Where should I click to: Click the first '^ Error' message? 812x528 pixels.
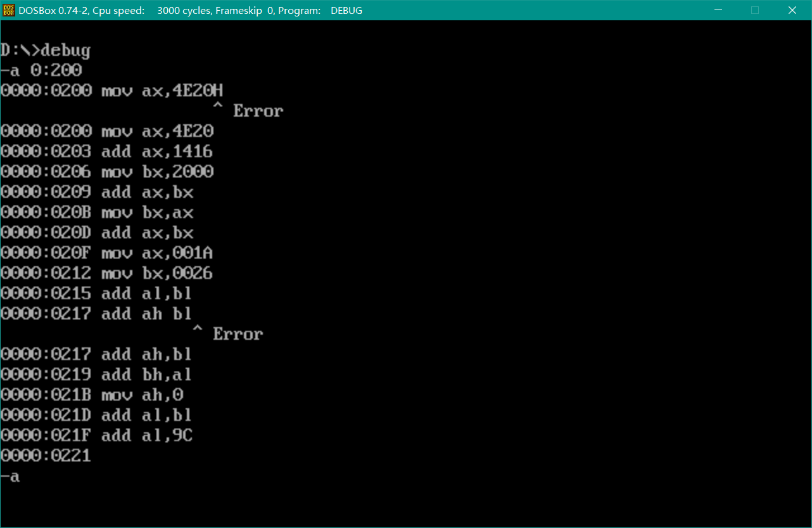[x=248, y=111]
